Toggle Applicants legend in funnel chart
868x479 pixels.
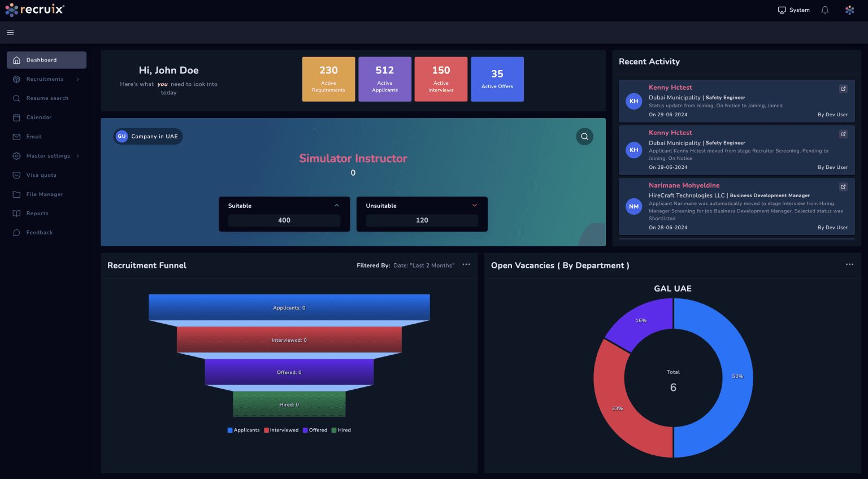pyautogui.click(x=244, y=430)
